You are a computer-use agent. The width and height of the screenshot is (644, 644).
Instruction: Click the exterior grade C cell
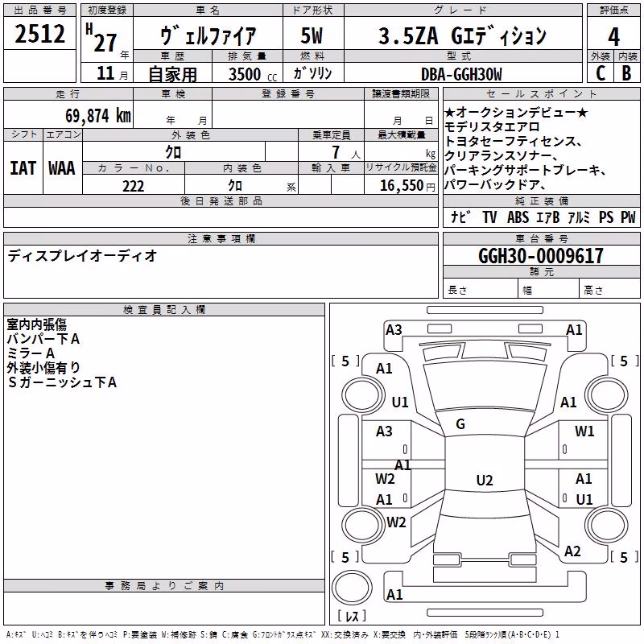[x=600, y=72]
